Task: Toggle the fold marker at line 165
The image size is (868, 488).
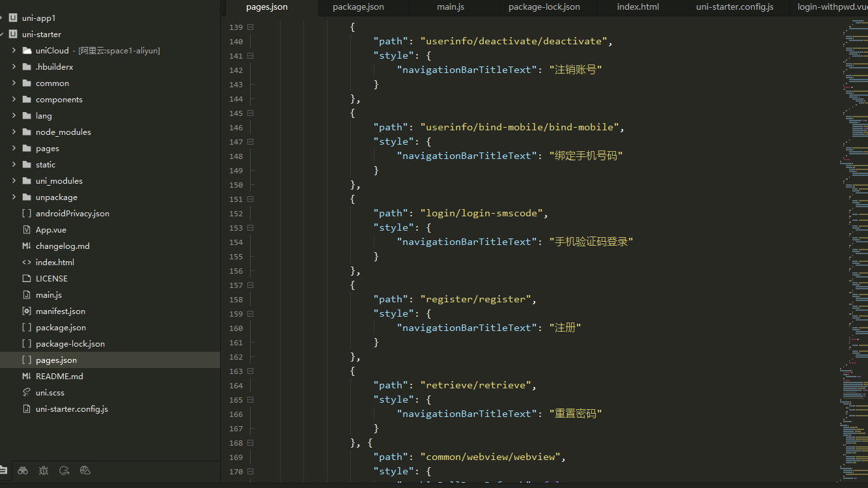Action: (250, 400)
